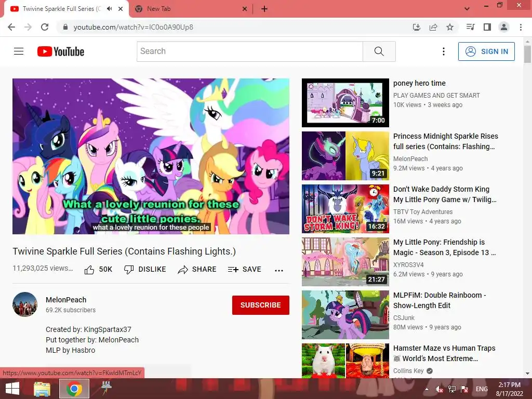Open File Explorer from taskbar
The image size is (532, 399).
pyautogui.click(x=42, y=389)
